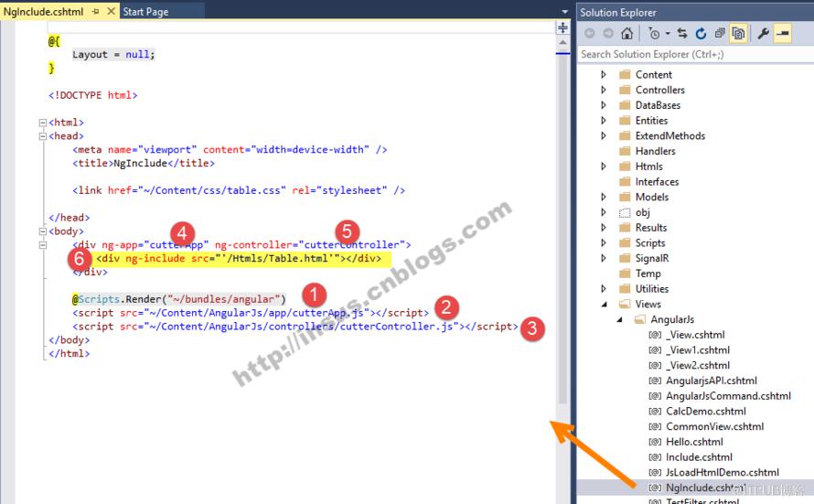Open JsLoadHtmlDemo.cshtml file

(x=723, y=472)
